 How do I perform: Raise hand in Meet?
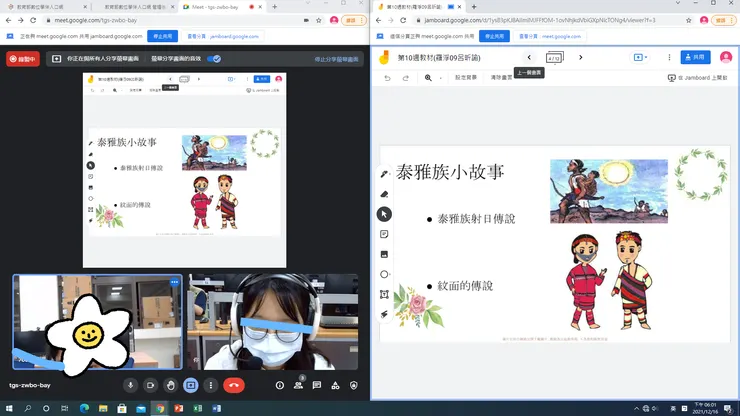coord(170,385)
